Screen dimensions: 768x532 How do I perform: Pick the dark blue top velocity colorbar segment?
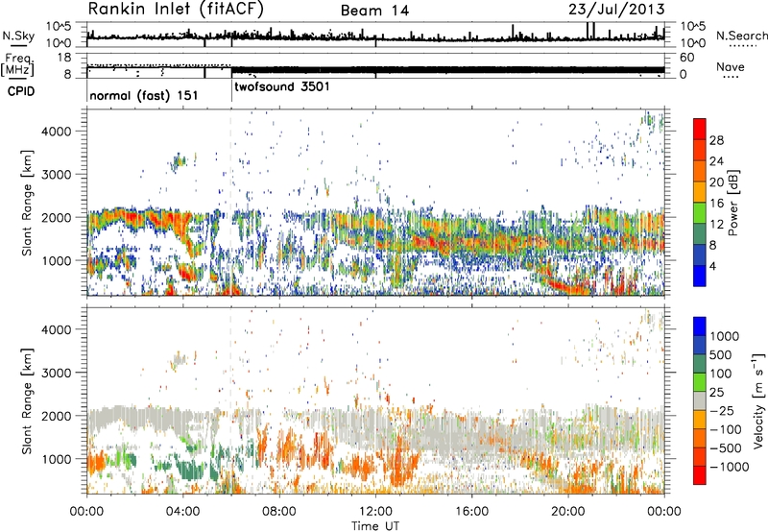(x=700, y=326)
